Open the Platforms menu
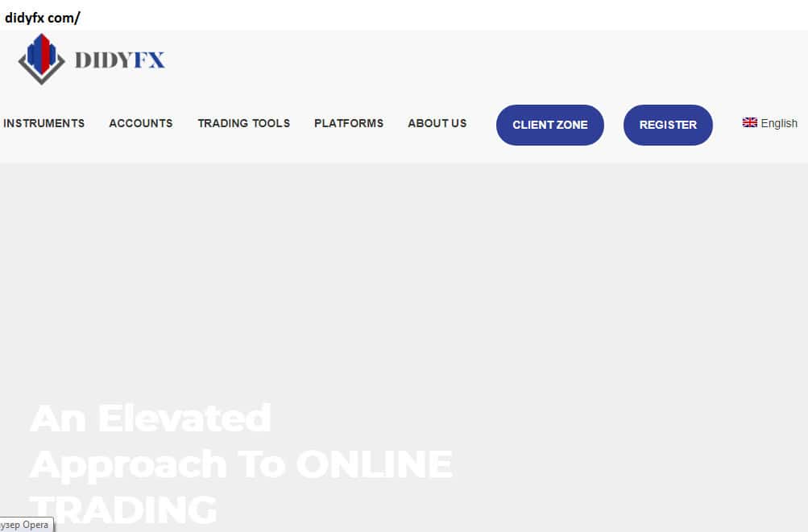This screenshot has height=532, width=808. click(x=349, y=124)
